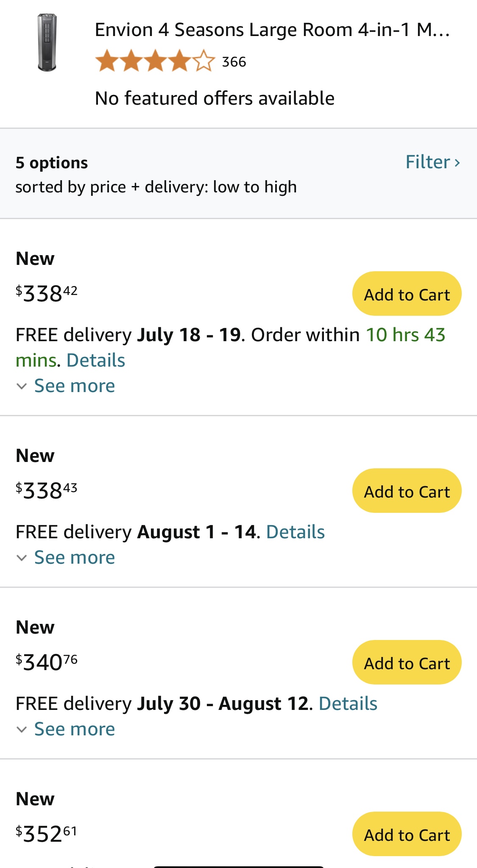The height and width of the screenshot is (868, 477).
Task: Click the review count 366
Action: pyautogui.click(x=234, y=62)
